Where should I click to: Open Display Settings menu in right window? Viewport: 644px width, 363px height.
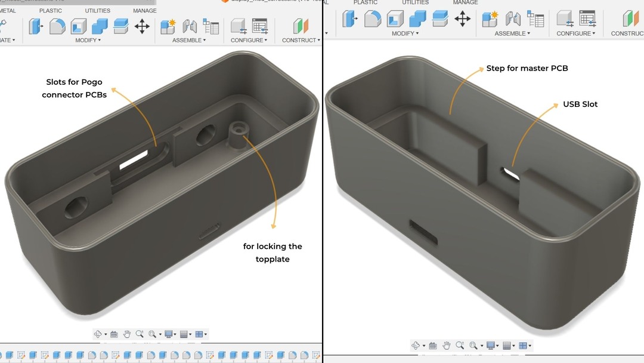coord(491,345)
